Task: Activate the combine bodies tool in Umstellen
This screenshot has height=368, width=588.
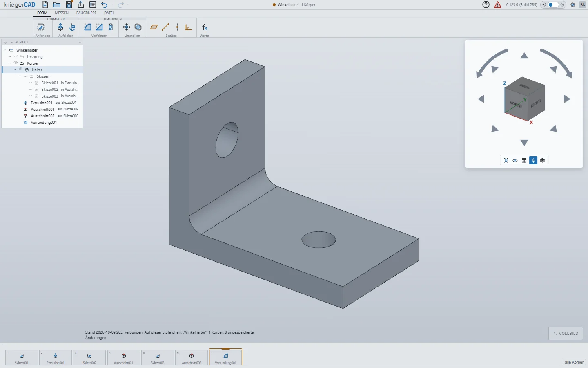Action: [x=138, y=27]
